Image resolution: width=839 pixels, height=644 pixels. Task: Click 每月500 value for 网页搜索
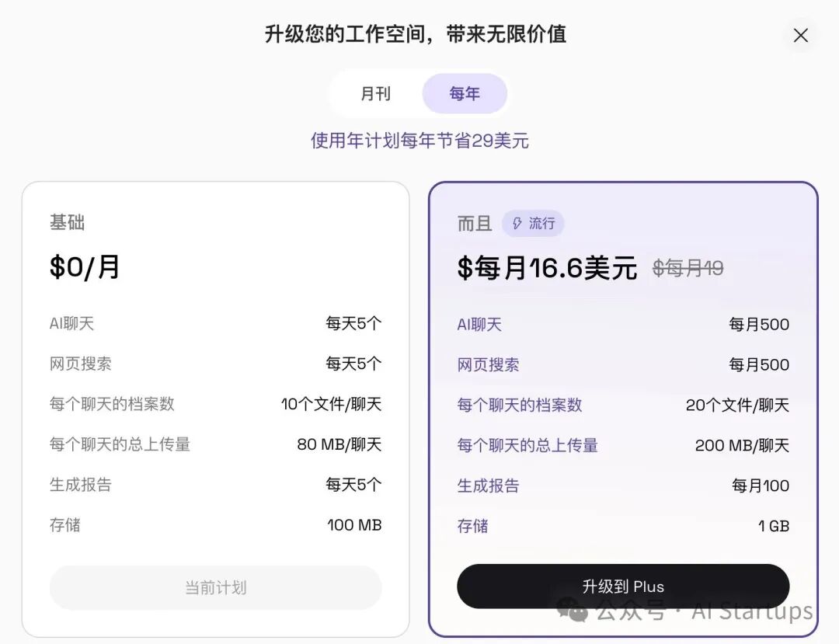click(x=759, y=365)
